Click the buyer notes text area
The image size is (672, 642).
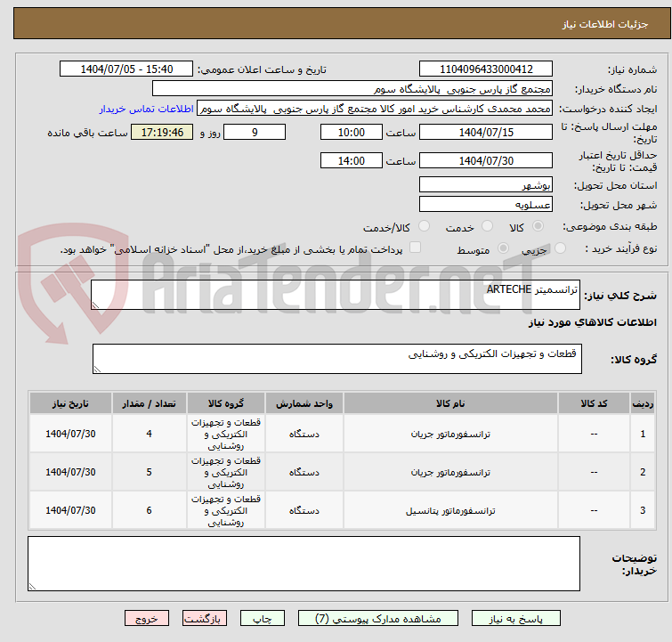click(304, 564)
